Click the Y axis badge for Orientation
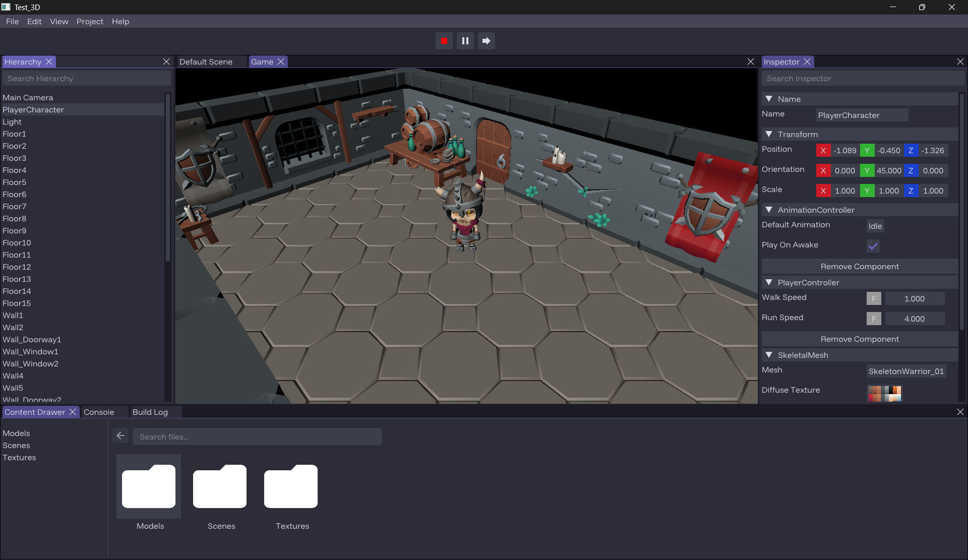 pyautogui.click(x=867, y=170)
